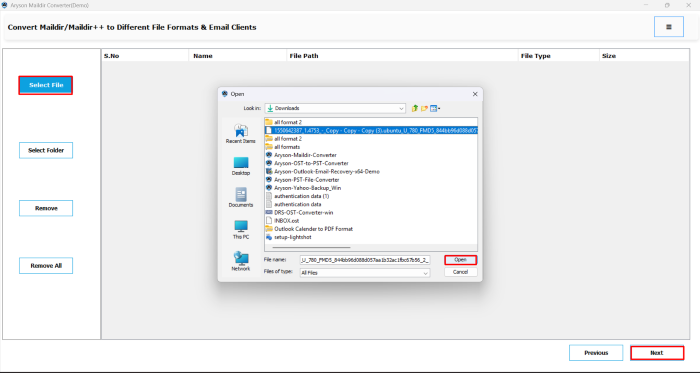Select the authentication data (1) file
Image resolution: width=700 pixels, height=373 pixels.
pos(297,196)
